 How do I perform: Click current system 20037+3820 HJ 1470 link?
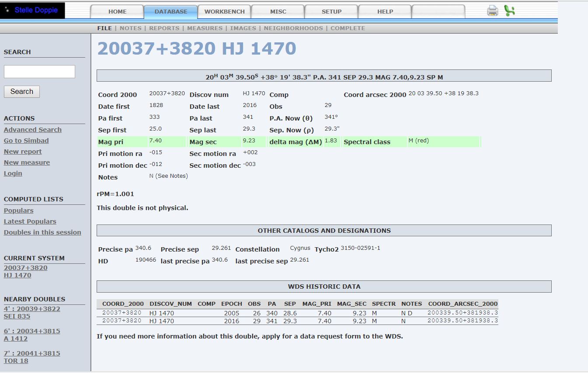pyautogui.click(x=25, y=272)
